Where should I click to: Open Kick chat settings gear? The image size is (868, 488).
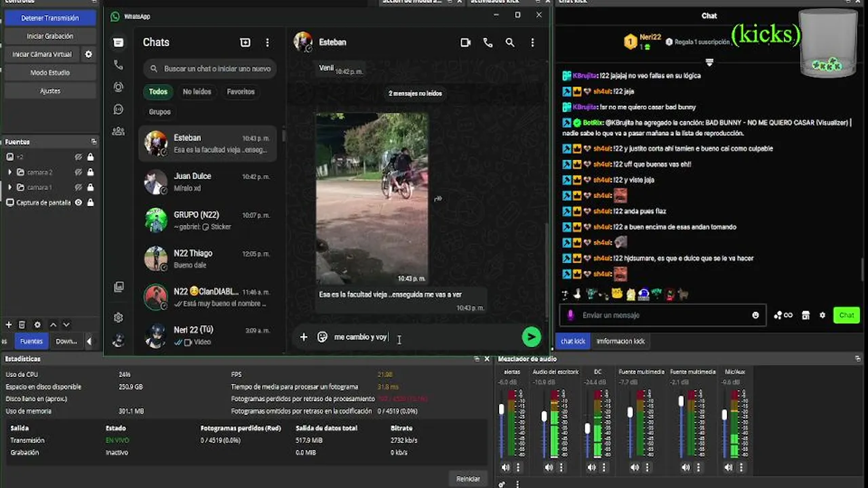[823, 315]
